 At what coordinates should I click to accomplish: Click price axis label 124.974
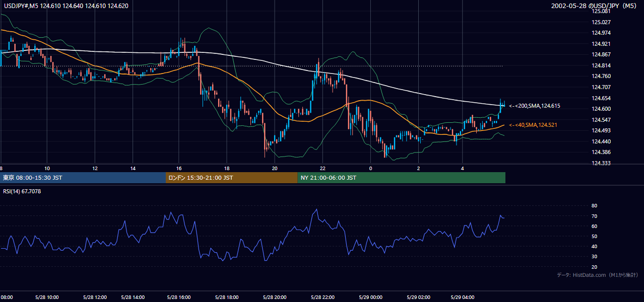(601, 33)
